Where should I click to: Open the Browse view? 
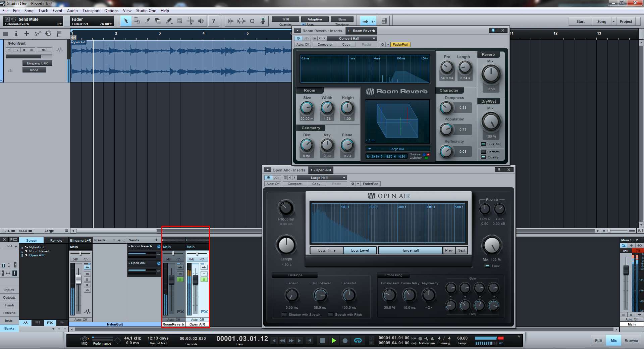(631, 341)
